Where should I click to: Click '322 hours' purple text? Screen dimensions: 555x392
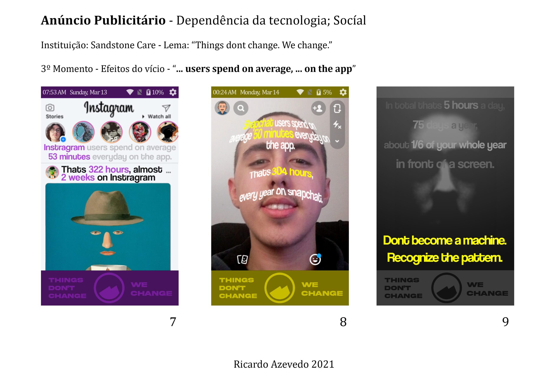[x=109, y=170]
